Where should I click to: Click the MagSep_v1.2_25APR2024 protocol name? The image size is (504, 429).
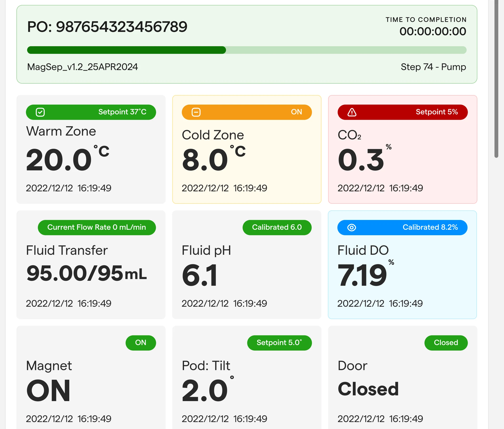click(x=82, y=67)
